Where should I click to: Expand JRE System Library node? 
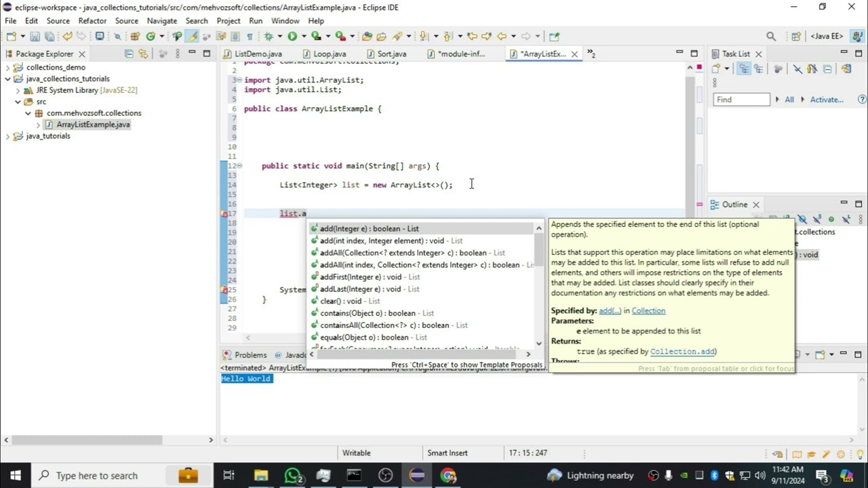(x=18, y=90)
